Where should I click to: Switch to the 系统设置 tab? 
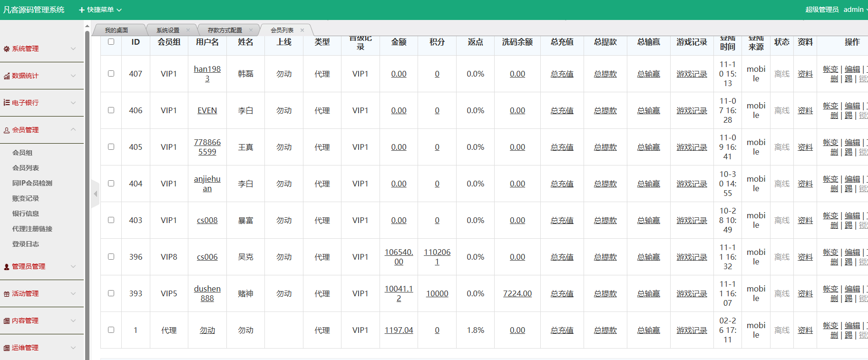click(x=168, y=30)
